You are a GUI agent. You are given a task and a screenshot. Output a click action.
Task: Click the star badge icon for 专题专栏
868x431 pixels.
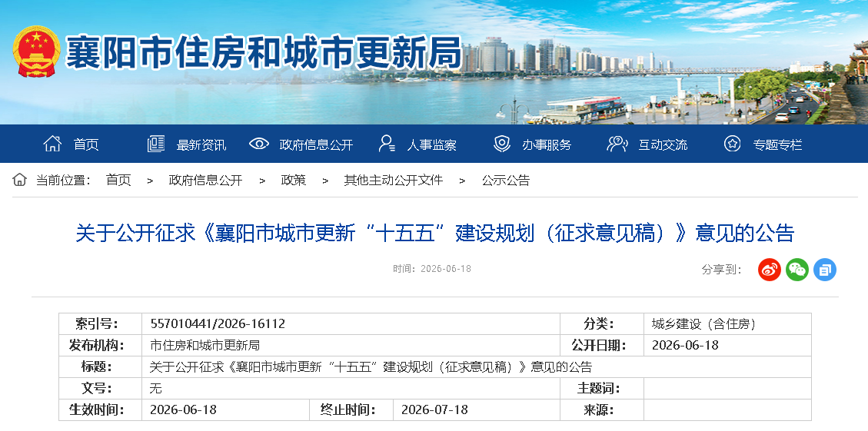733,144
